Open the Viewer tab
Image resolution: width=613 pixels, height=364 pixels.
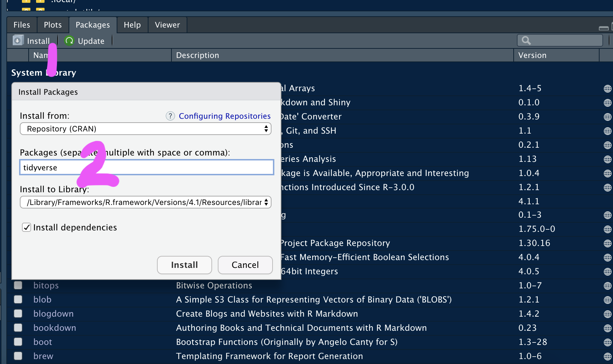point(167,25)
